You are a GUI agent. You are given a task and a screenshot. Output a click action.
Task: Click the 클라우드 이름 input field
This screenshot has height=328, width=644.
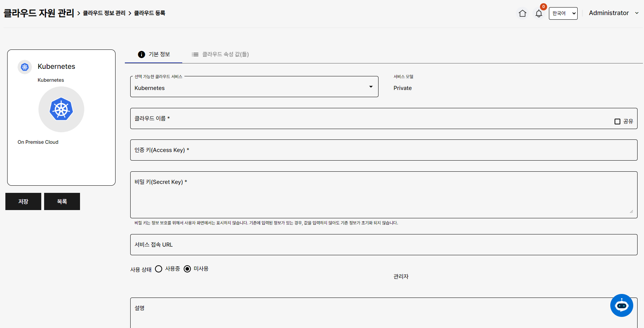[370, 119]
